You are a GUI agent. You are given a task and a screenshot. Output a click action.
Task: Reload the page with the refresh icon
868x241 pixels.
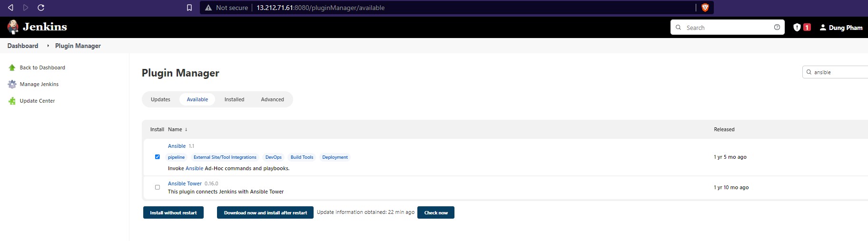(41, 8)
